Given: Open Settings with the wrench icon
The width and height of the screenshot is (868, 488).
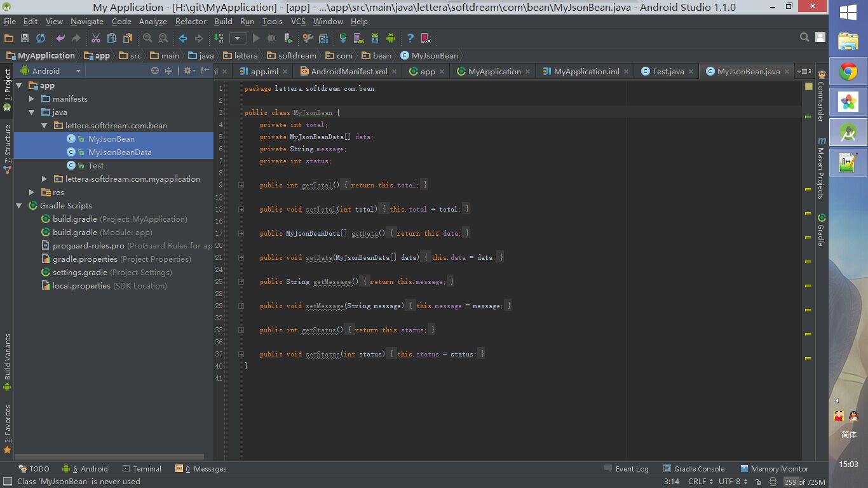Looking at the screenshot, I should point(307,38).
